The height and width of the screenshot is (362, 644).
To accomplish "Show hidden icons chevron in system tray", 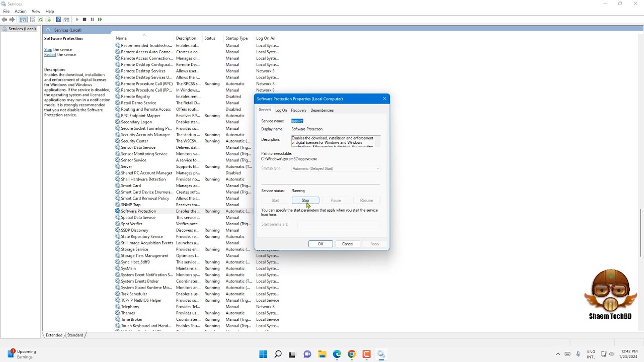I will click(558, 354).
